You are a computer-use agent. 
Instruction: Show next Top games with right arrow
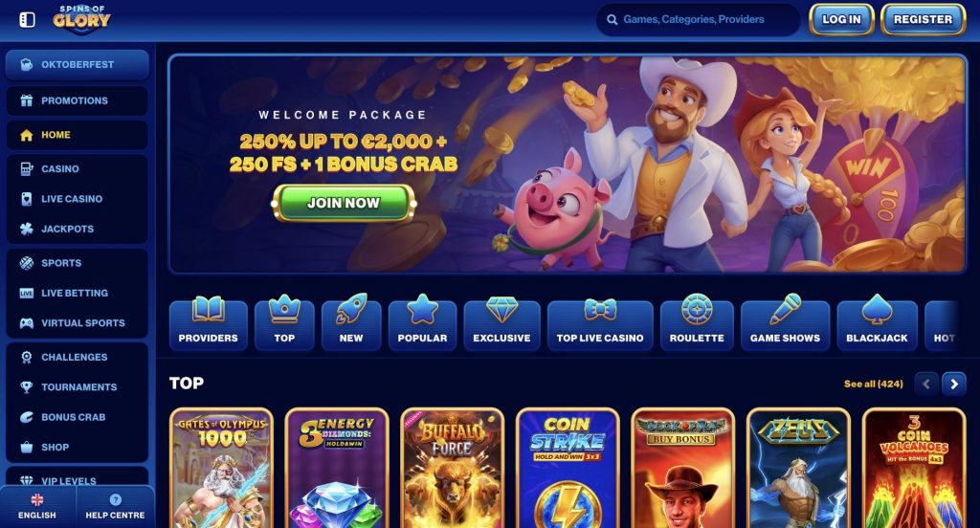point(954,385)
